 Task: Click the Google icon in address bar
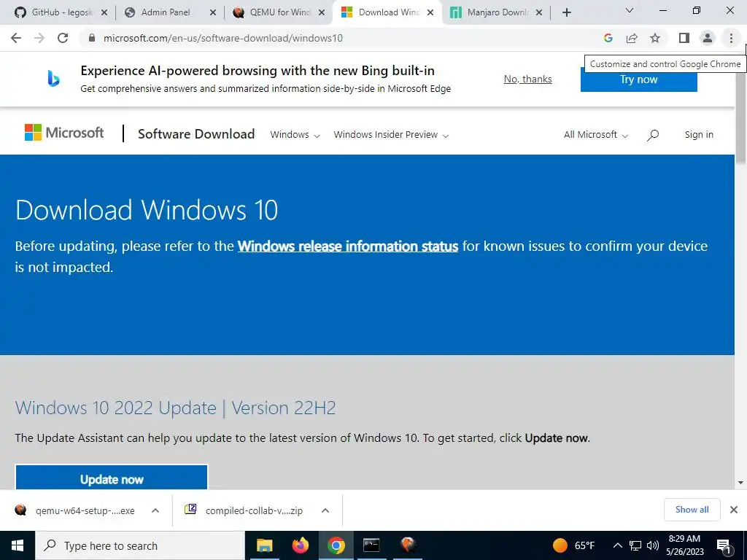tap(608, 38)
